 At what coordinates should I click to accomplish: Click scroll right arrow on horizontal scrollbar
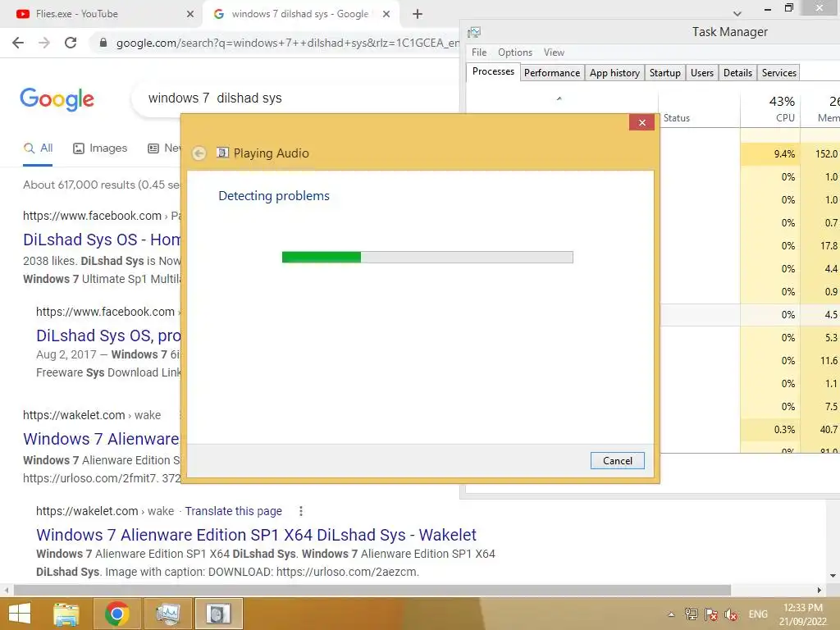[x=819, y=590]
